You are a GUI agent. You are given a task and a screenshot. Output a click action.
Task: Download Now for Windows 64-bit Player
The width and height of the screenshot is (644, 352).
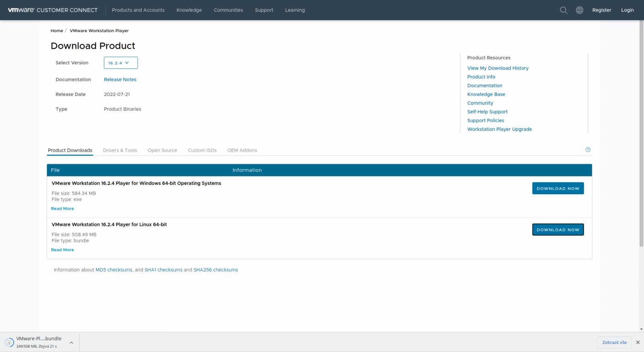pos(558,188)
